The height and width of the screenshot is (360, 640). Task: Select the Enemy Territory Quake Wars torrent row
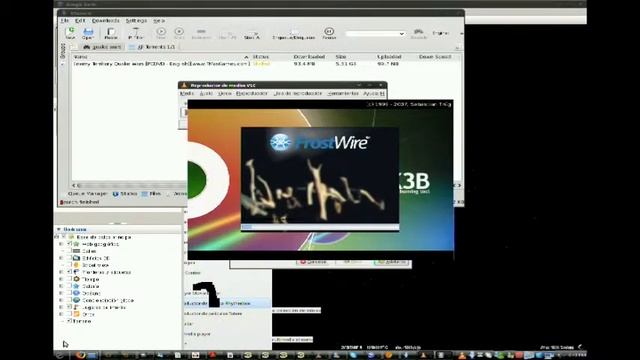[265, 64]
